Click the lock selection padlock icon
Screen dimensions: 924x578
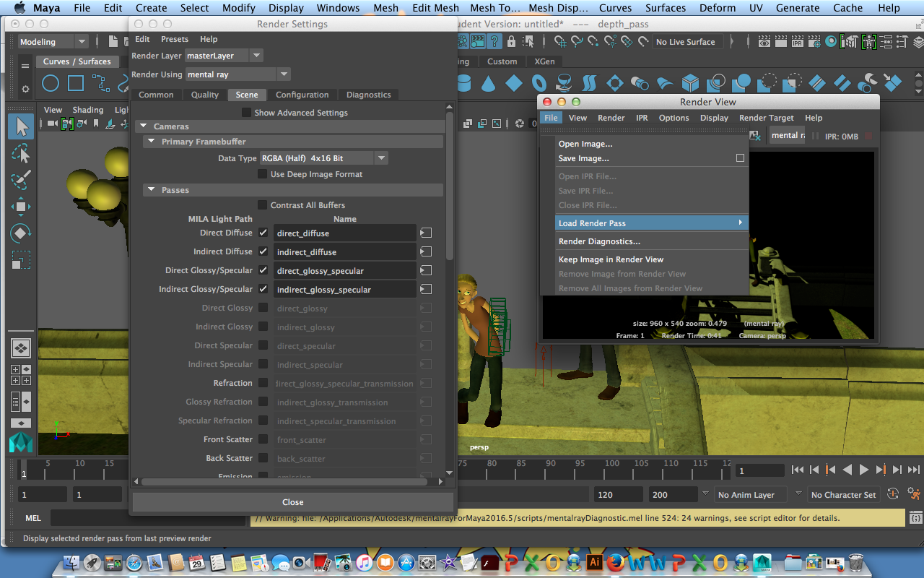tap(511, 42)
